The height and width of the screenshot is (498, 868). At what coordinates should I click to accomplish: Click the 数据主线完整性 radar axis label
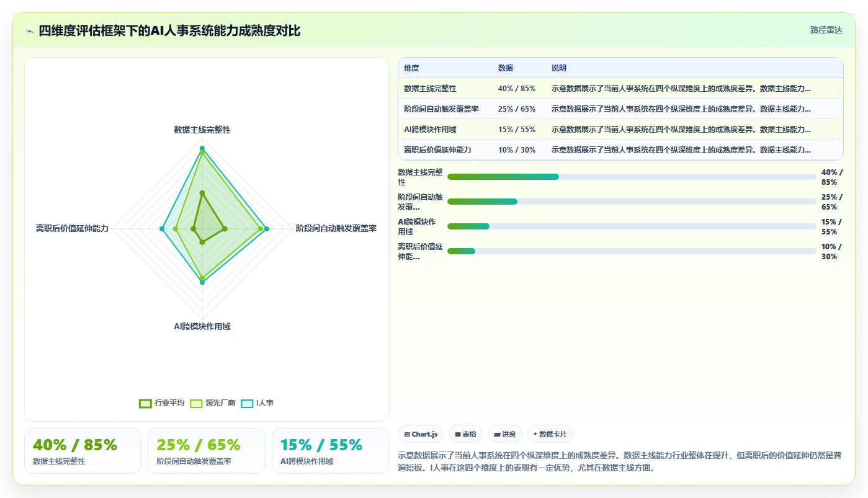(202, 130)
